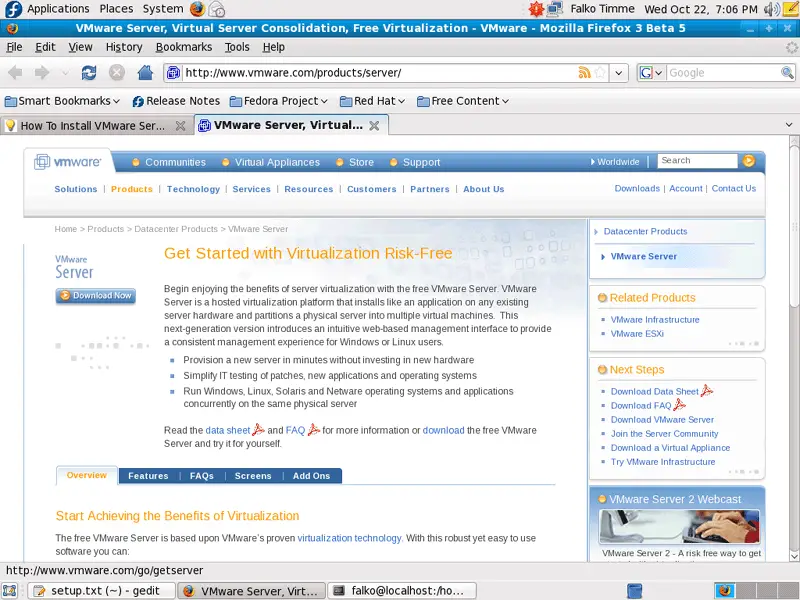Click the clock showing Wed Oct 22
Viewport: 800px width, 600px height.
[701, 9]
